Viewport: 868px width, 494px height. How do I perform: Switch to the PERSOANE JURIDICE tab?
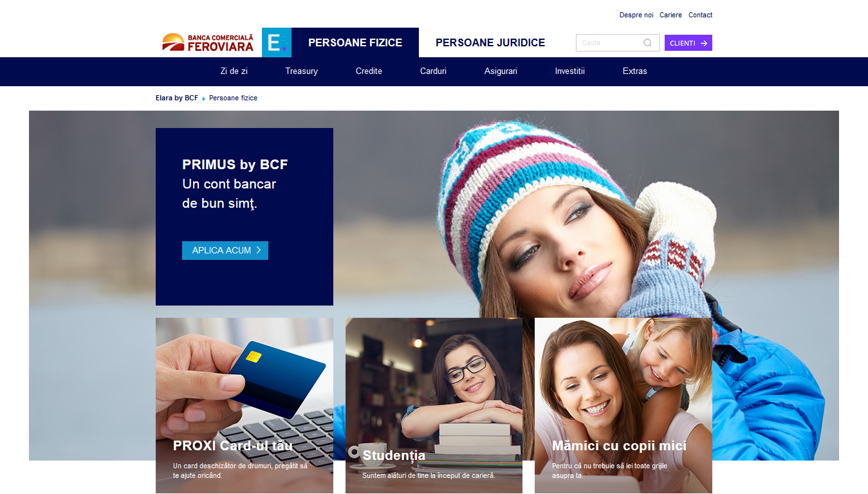[x=490, y=42]
